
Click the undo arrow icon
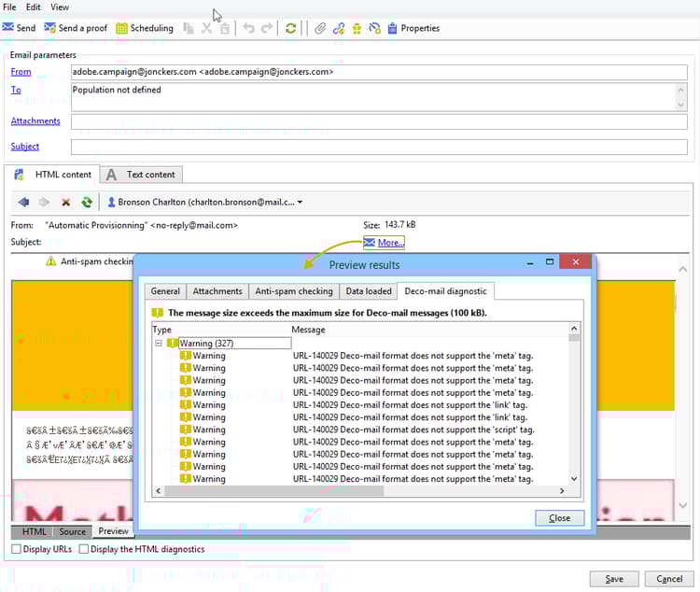(x=249, y=28)
